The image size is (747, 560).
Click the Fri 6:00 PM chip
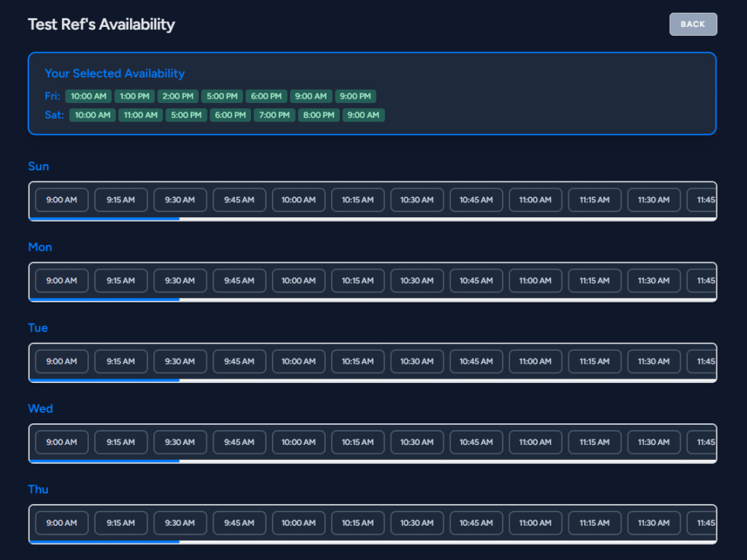pos(267,96)
